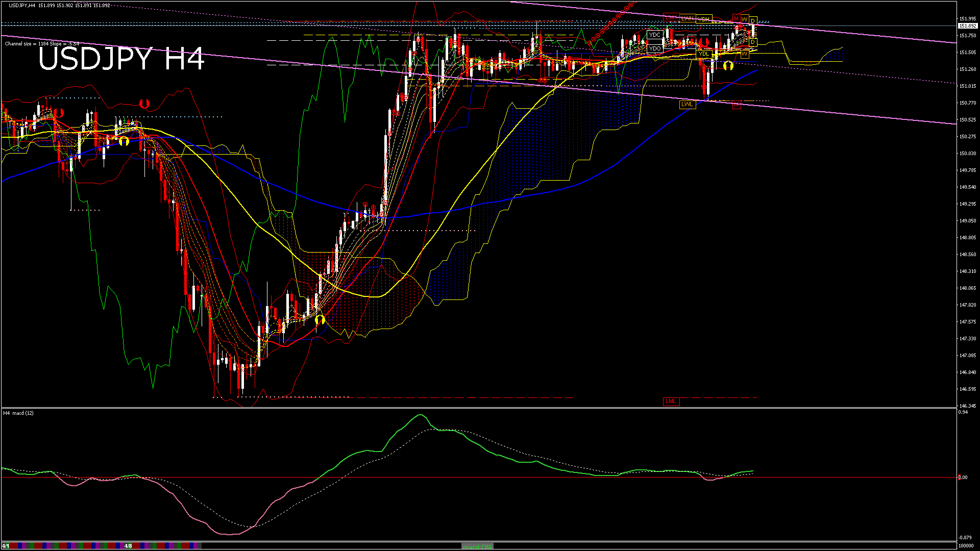Select the LML label near chart bottom
Screen dimensions: 980x551
point(671,402)
